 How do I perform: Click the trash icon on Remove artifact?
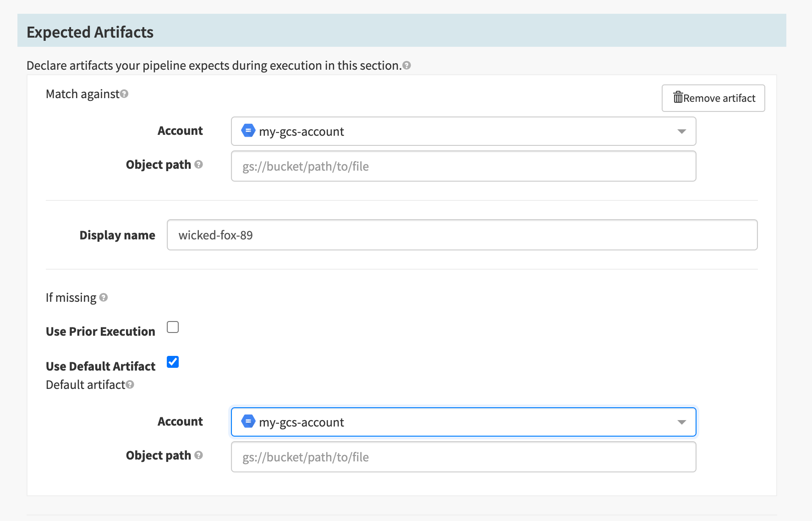[x=678, y=97]
